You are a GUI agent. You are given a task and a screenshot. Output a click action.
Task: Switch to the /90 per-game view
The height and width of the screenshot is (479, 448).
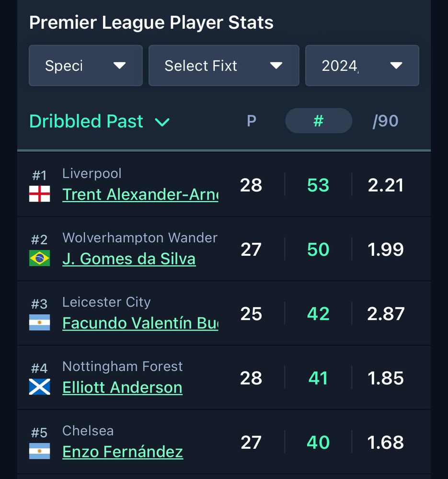(x=385, y=121)
